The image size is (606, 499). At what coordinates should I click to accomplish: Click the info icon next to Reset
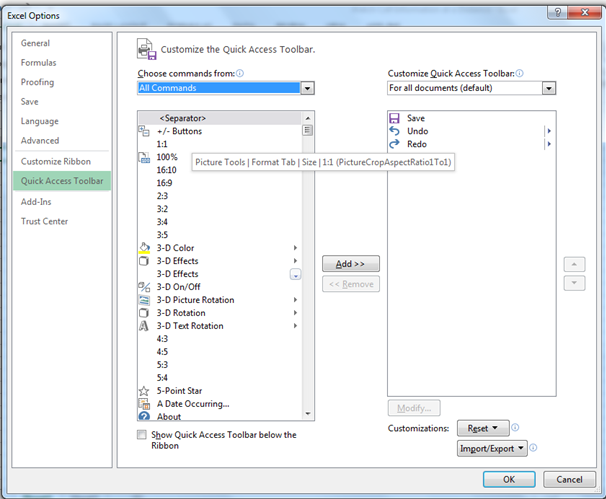coord(515,427)
